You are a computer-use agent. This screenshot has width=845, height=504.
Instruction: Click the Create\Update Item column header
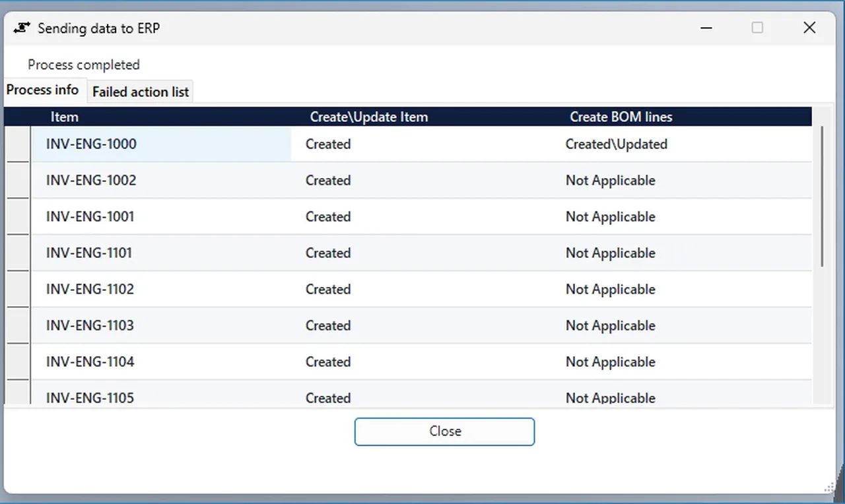421,117
